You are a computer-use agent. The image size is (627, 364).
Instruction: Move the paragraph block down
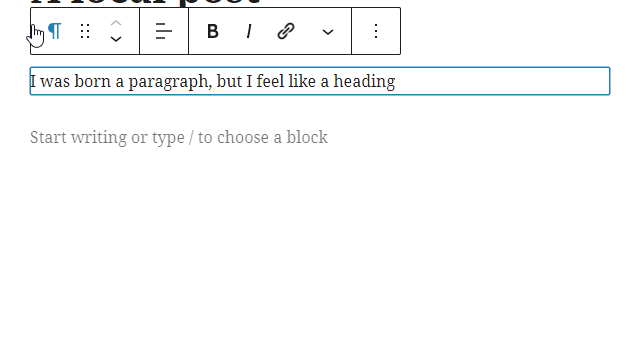[x=116, y=39]
